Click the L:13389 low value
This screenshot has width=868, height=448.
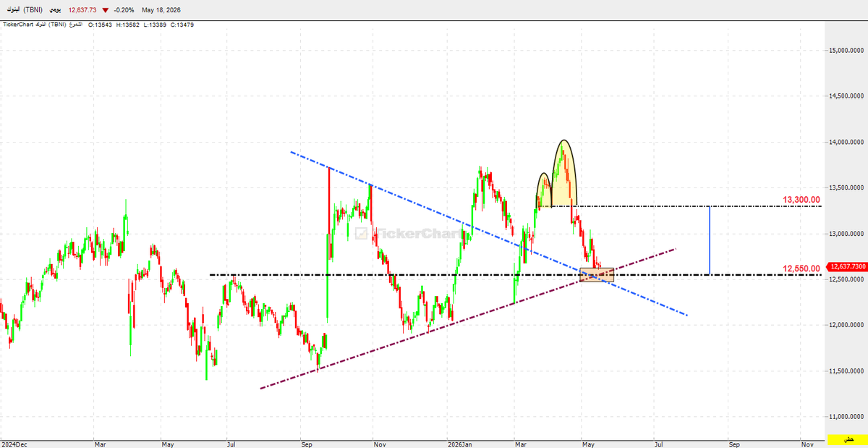click(x=155, y=25)
